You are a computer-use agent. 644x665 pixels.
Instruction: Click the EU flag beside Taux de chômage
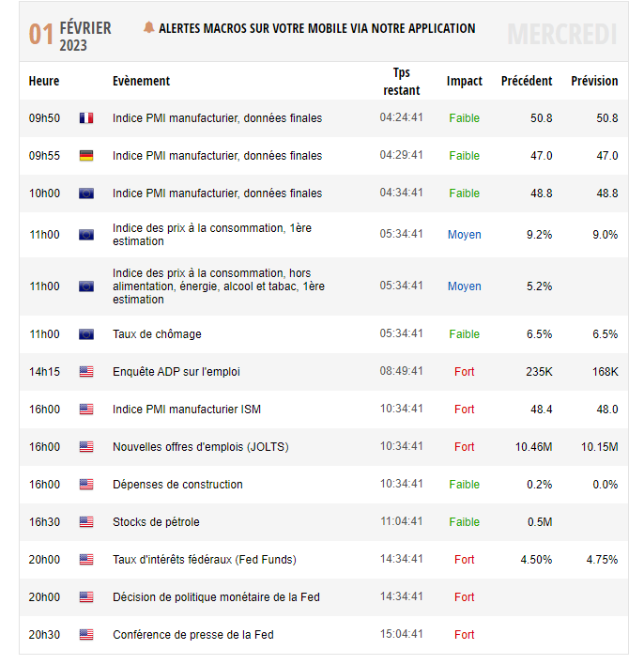[x=86, y=334]
